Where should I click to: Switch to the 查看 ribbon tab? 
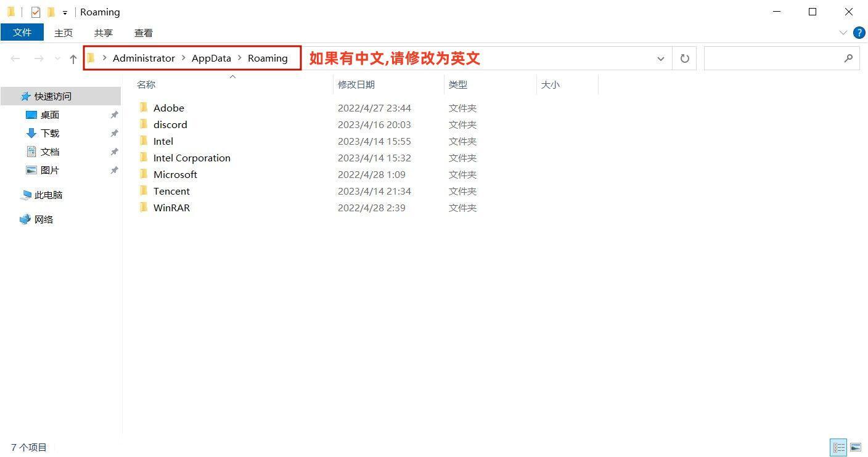(143, 33)
